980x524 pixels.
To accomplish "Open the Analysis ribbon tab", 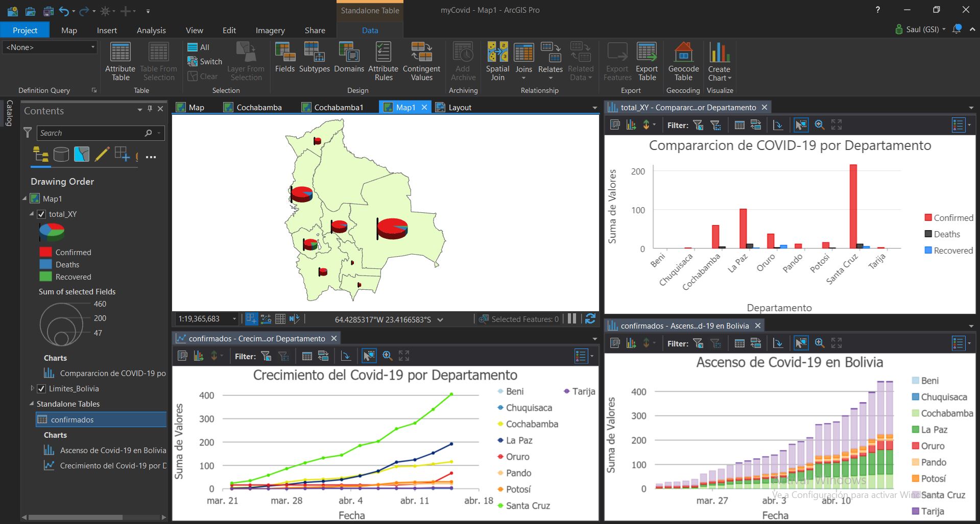I will pyautogui.click(x=151, y=30).
